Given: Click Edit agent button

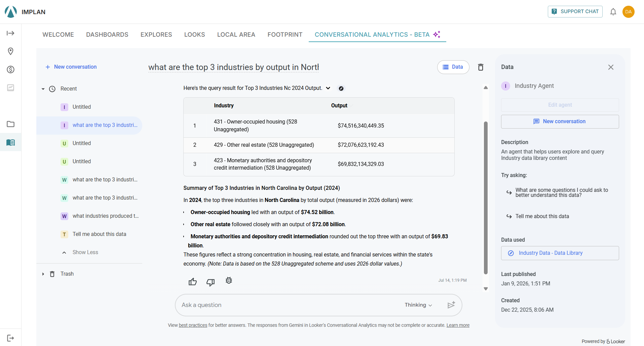Looking at the screenshot, I should pos(560,105).
